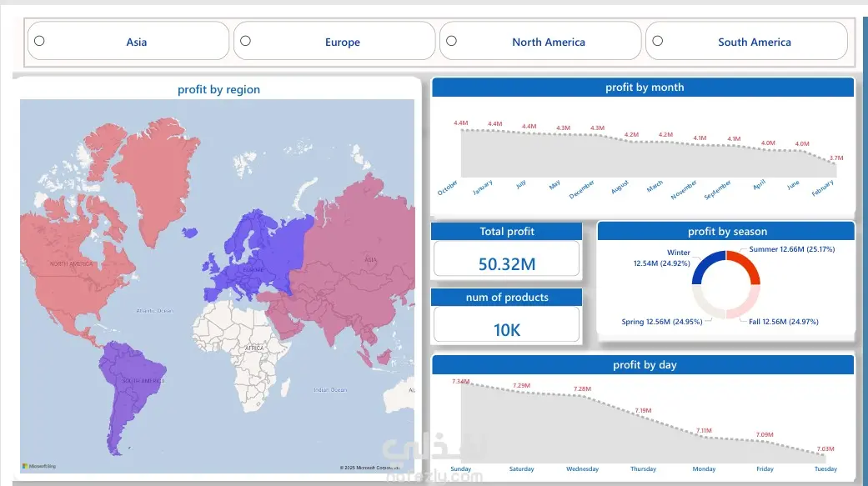
Task: Select the Asia radio button
Action: pos(39,41)
